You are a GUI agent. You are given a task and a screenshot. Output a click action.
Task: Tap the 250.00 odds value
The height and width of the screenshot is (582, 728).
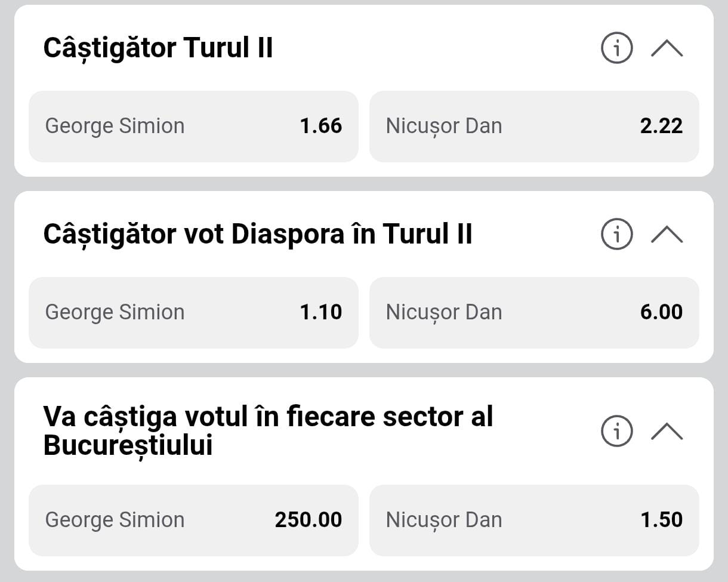309,520
